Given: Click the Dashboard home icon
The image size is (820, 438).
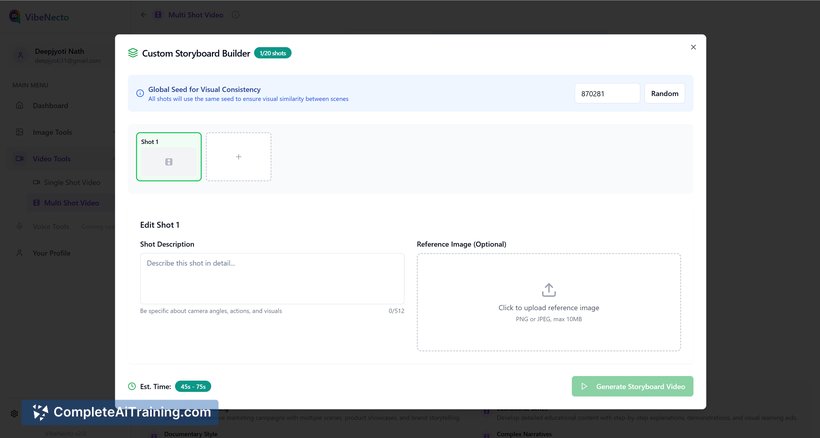Looking at the screenshot, I should click(x=19, y=106).
